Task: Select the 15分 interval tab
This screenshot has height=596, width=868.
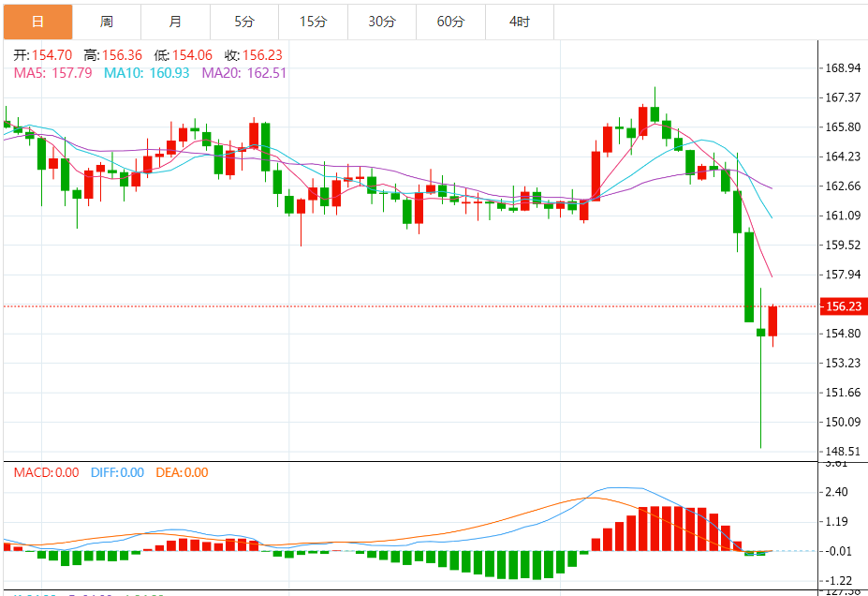Action: coord(314,22)
